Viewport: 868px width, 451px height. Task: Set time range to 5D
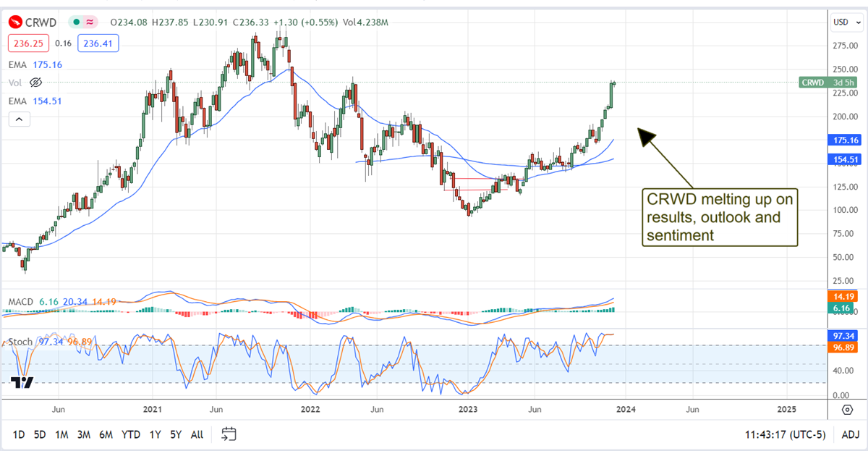point(40,434)
